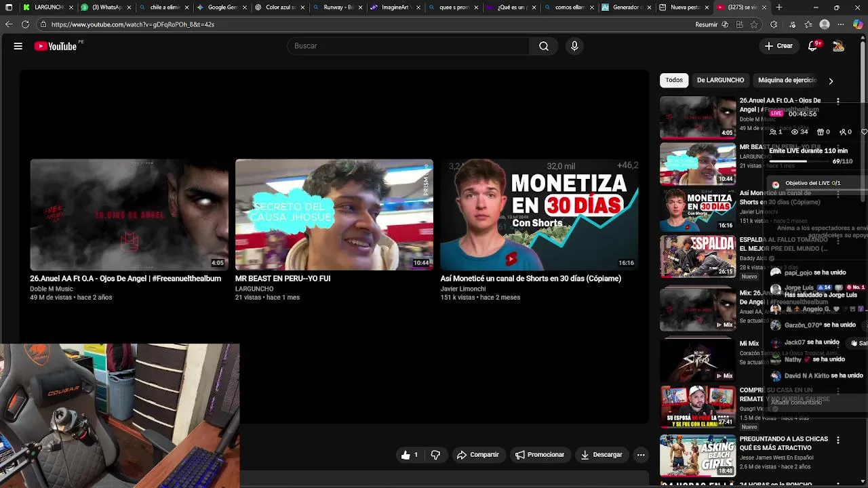
Task: Show more filter chips with arrow
Action: (x=831, y=81)
